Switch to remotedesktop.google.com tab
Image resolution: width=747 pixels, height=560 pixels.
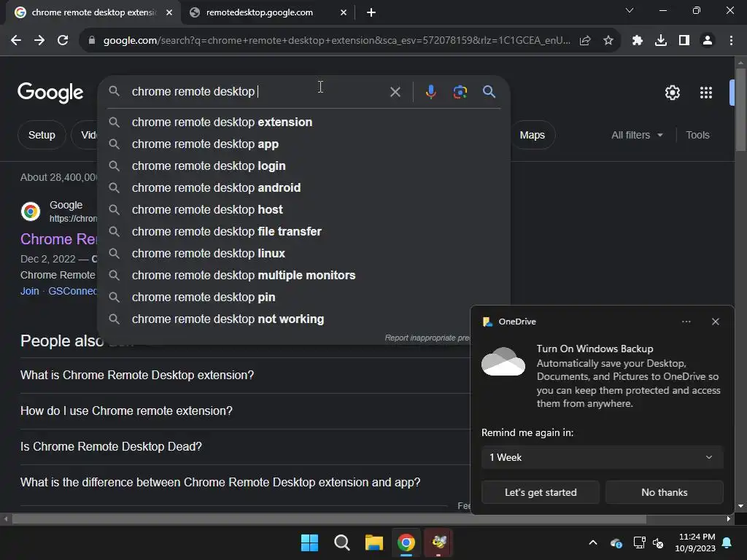pos(260,12)
